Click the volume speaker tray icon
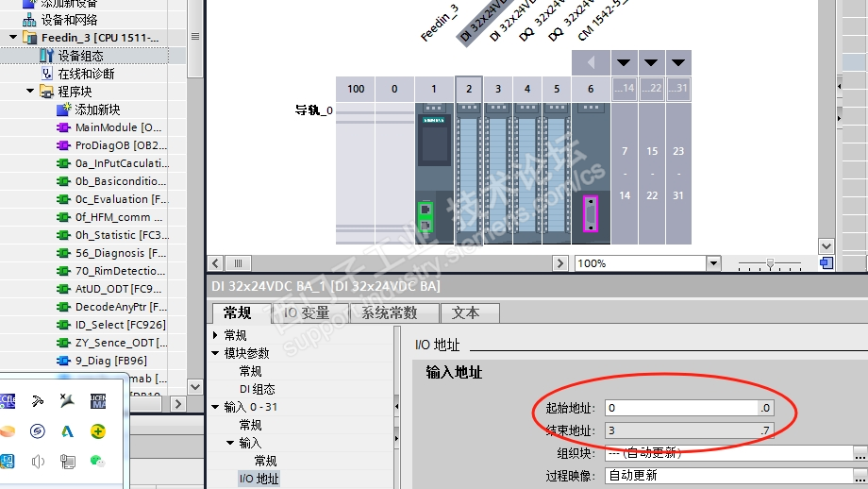This screenshot has height=489, width=868. (x=38, y=461)
